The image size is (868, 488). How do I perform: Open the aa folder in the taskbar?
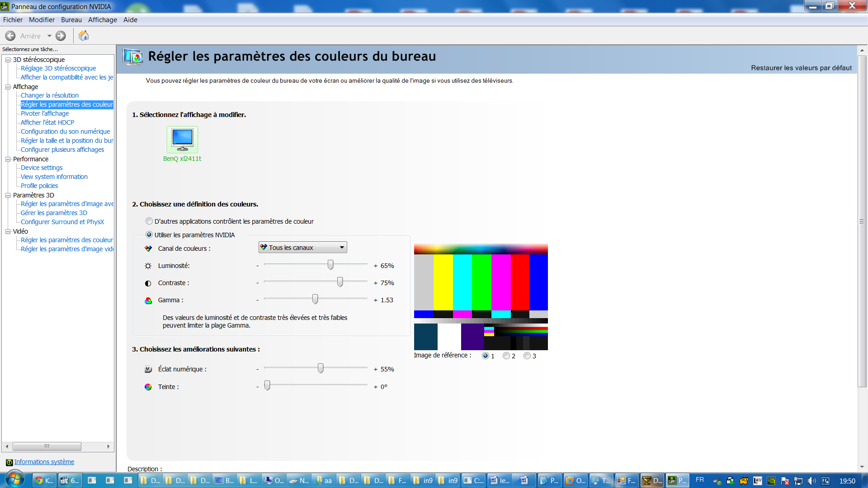tap(323, 480)
